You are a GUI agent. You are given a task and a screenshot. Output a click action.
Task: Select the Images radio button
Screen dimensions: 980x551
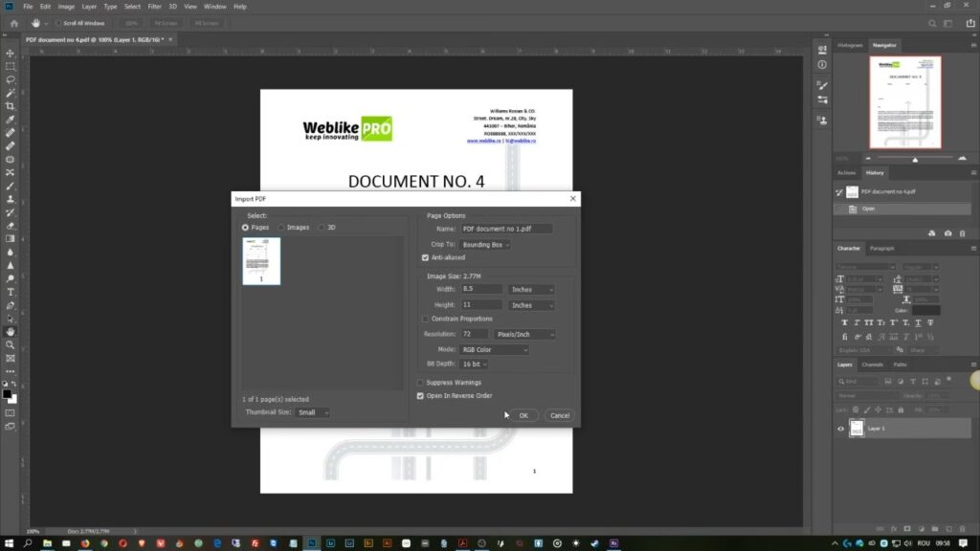(x=282, y=228)
